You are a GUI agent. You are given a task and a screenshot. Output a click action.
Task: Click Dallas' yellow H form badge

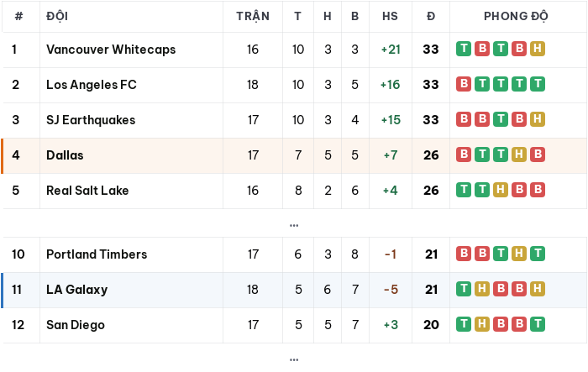(519, 155)
